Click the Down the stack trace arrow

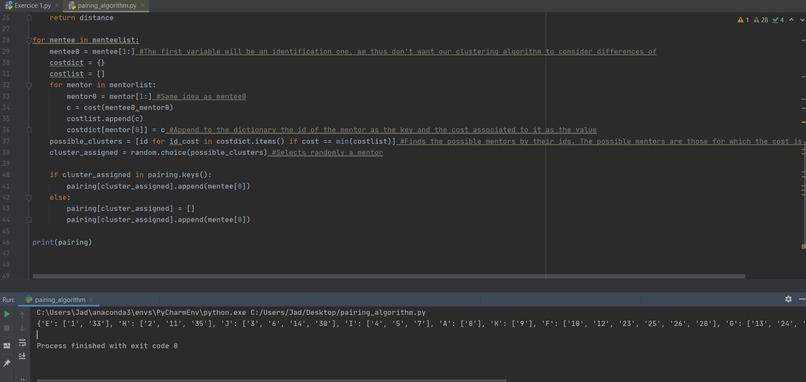(x=22, y=328)
